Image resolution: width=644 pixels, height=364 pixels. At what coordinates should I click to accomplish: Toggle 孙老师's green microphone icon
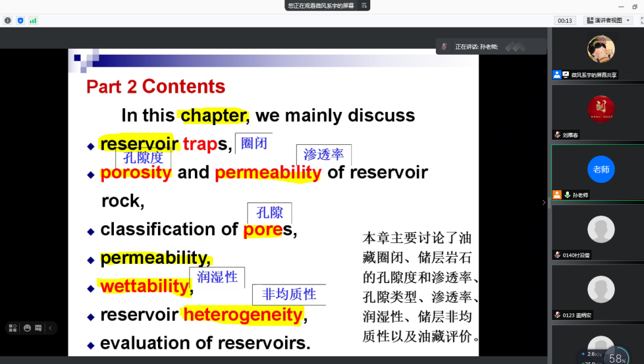coord(566,195)
